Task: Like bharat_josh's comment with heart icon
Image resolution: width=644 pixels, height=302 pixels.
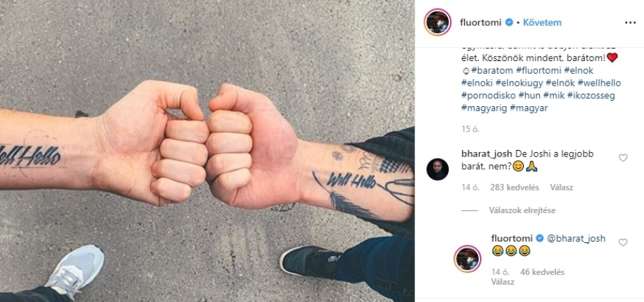Action: [623, 157]
